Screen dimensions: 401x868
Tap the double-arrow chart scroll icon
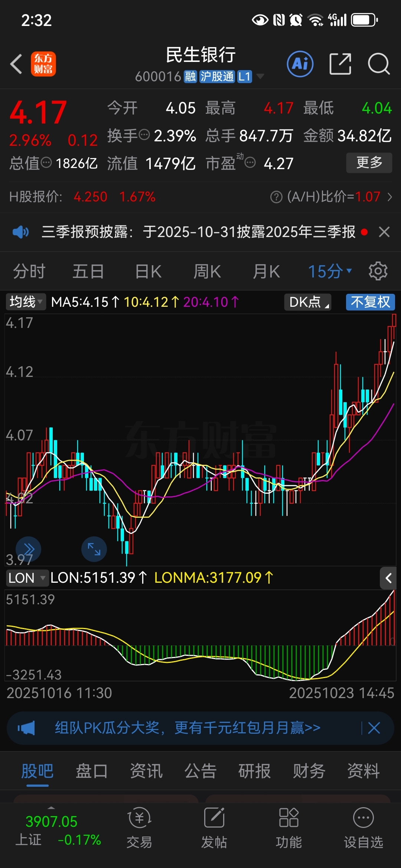tap(29, 549)
